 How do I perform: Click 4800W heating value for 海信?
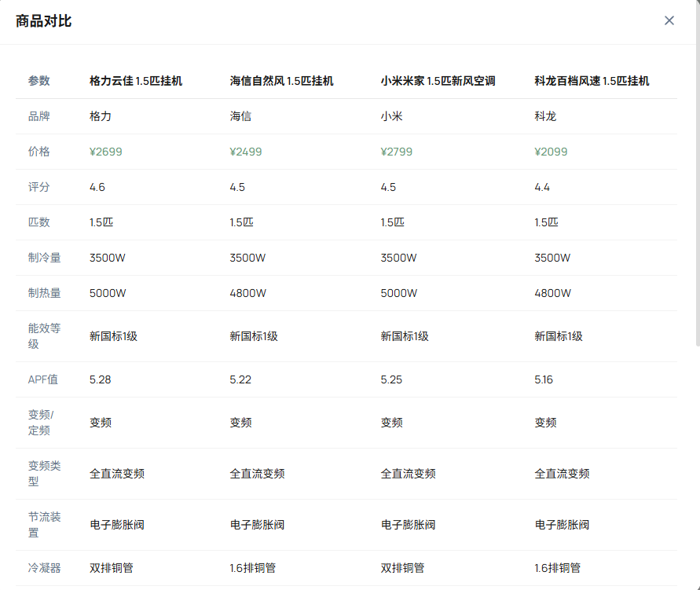tap(247, 293)
